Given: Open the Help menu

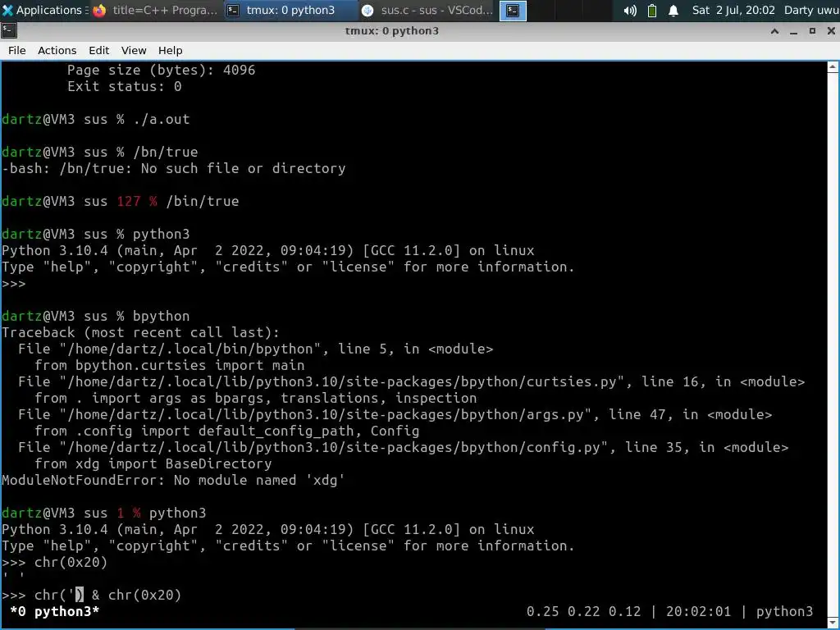Looking at the screenshot, I should [x=171, y=50].
